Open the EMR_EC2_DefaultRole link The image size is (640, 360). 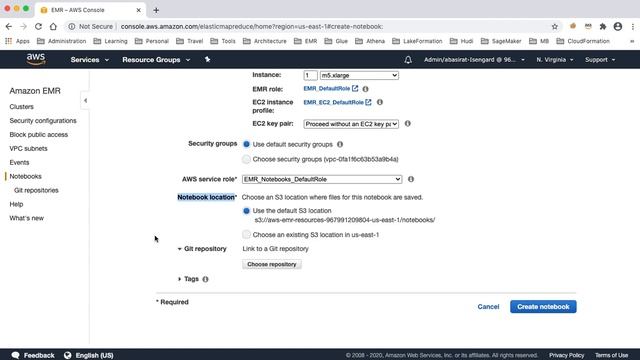333,102
